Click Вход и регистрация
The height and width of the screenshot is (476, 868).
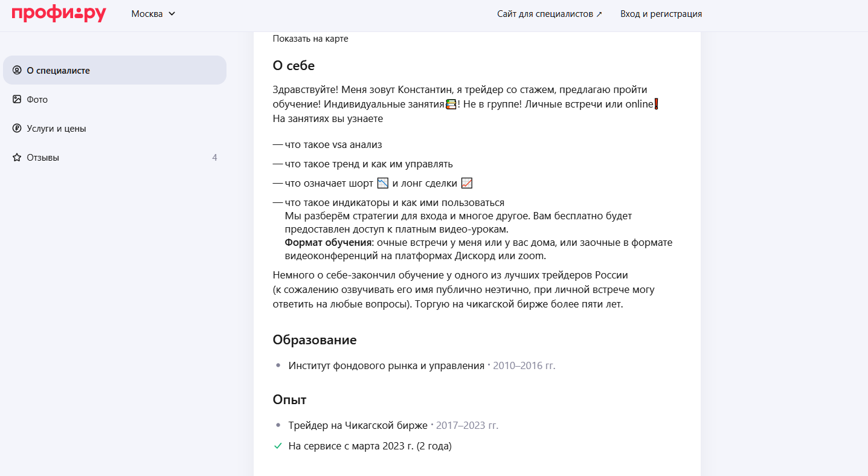click(661, 14)
